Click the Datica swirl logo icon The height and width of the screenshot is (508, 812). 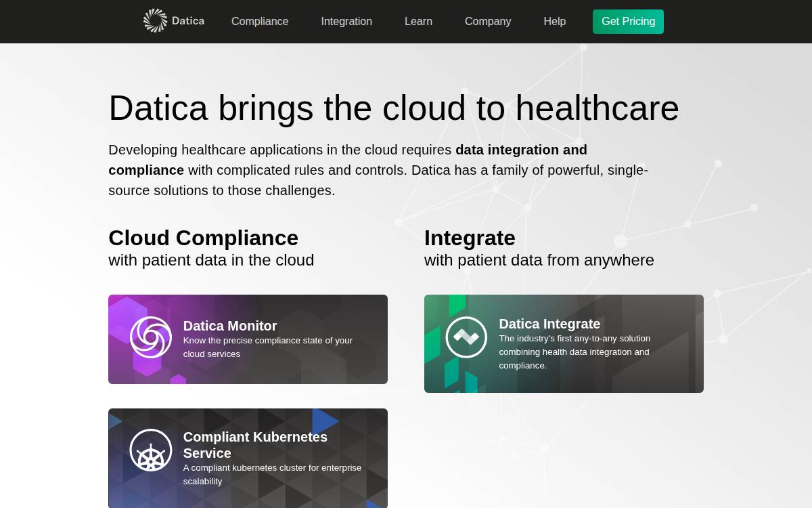(x=155, y=21)
